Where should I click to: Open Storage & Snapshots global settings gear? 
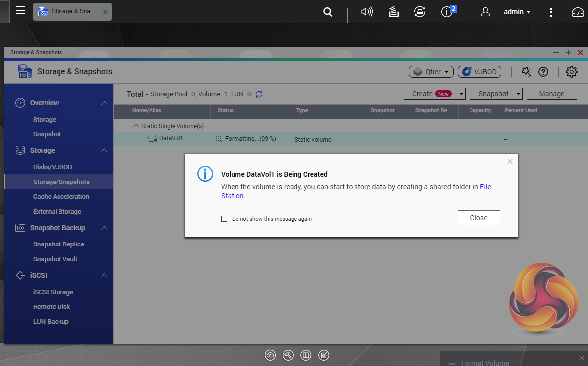pyautogui.click(x=571, y=72)
